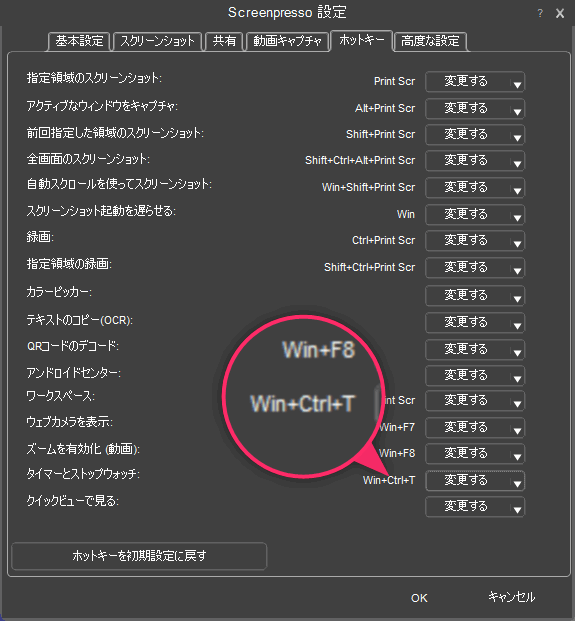Screen dimensions: 575x621
Task: Open the dropdown arrow in the 録画: row
Action: tap(517, 244)
